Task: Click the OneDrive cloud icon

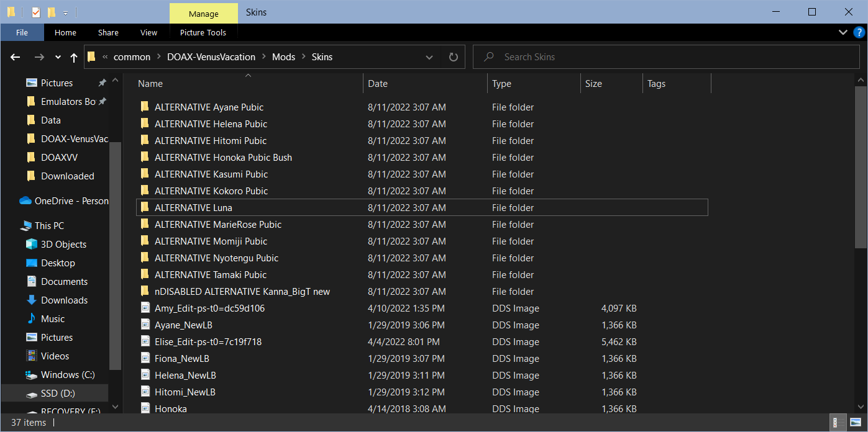Action: (x=25, y=200)
